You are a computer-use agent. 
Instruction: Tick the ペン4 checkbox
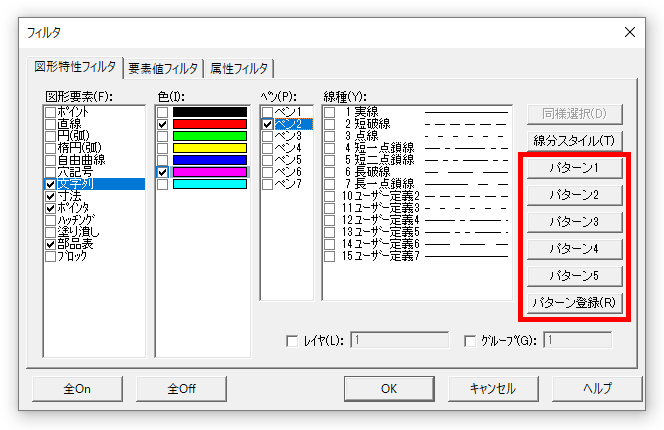267,148
